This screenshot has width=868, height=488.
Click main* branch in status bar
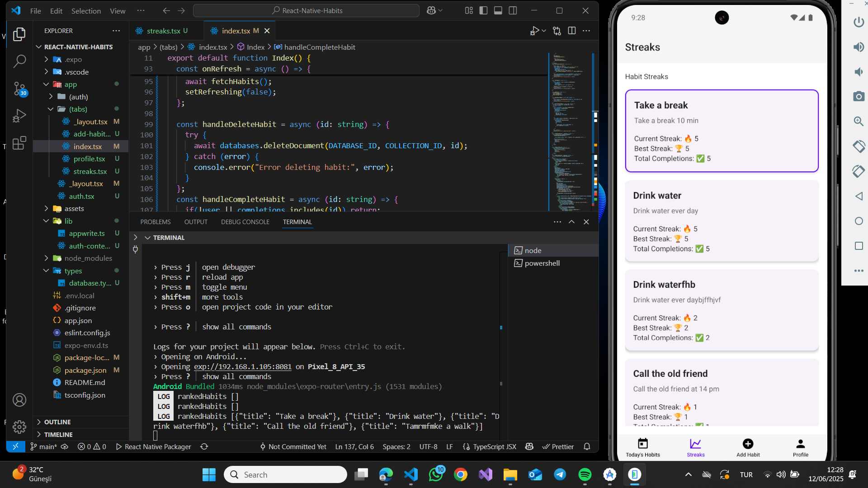point(43,446)
